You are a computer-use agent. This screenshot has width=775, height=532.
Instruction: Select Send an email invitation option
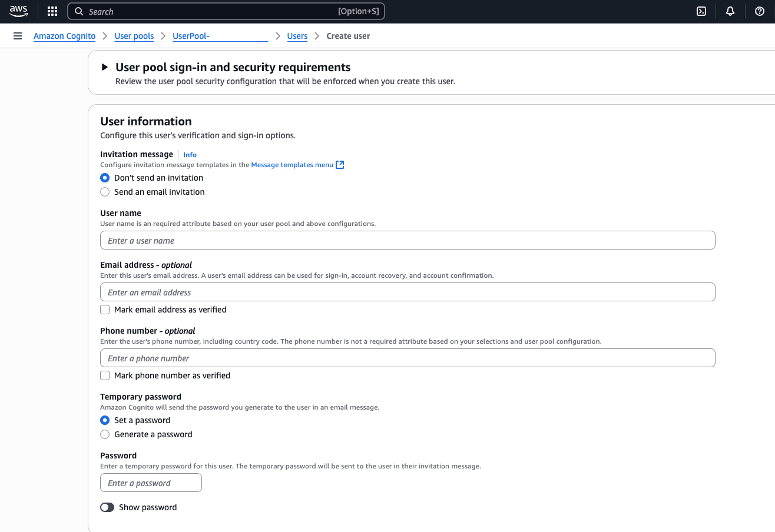click(x=105, y=192)
